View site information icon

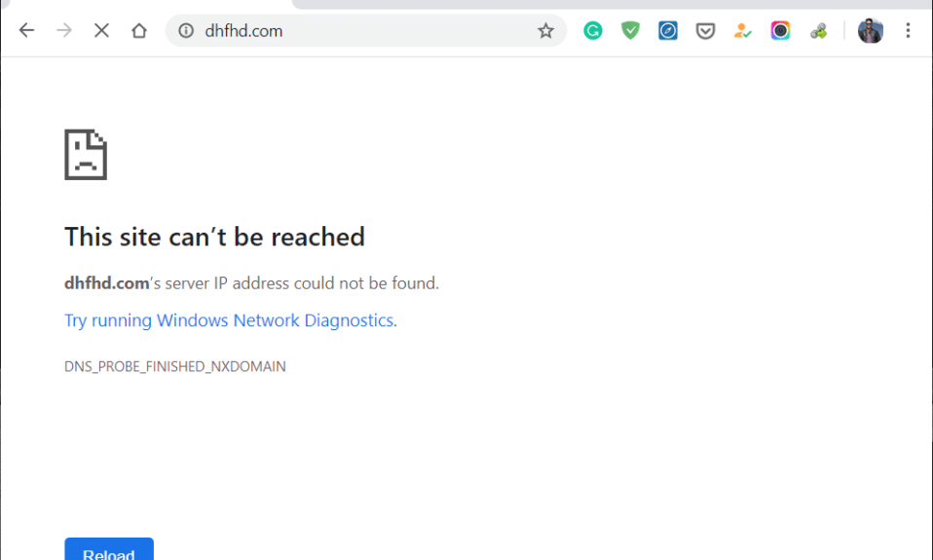click(186, 30)
